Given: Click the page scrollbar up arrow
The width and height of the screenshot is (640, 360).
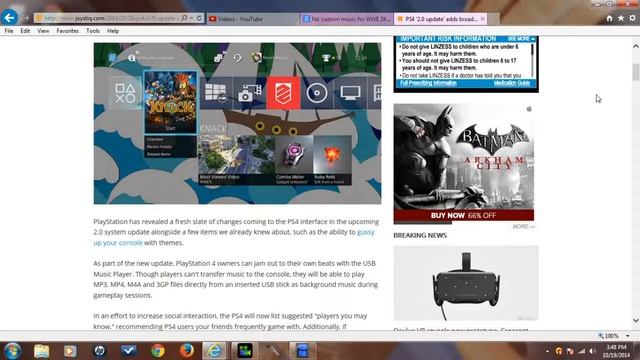Looking at the screenshot, I should pyautogui.click(x=636, y=46).
